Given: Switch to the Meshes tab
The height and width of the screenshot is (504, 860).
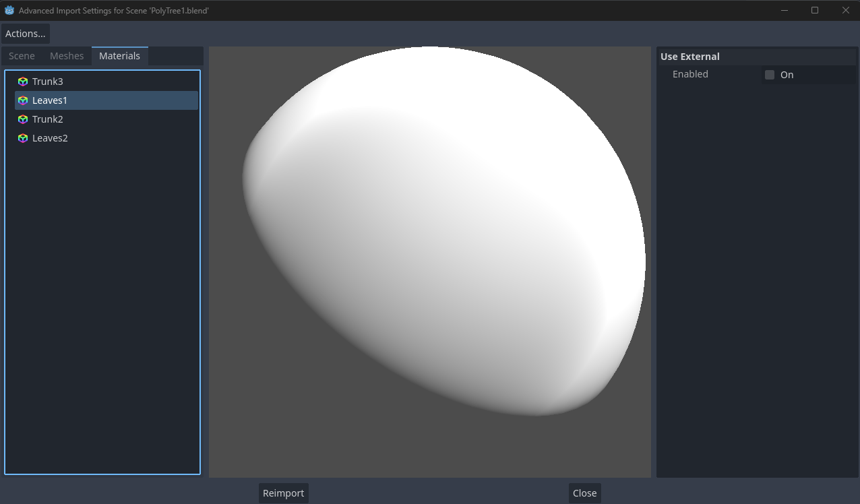Looking at the screenshot, I should tap(67, 56).
